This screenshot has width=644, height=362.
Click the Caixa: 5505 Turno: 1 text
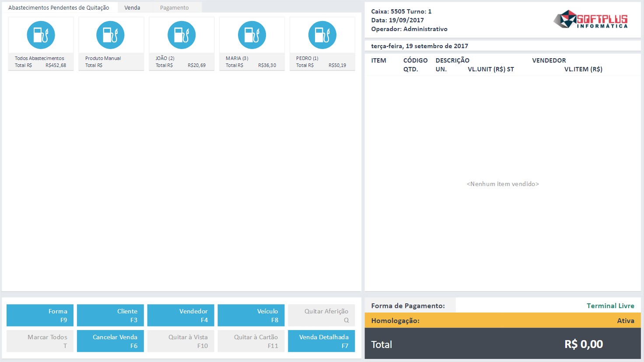tap(401, 11)
